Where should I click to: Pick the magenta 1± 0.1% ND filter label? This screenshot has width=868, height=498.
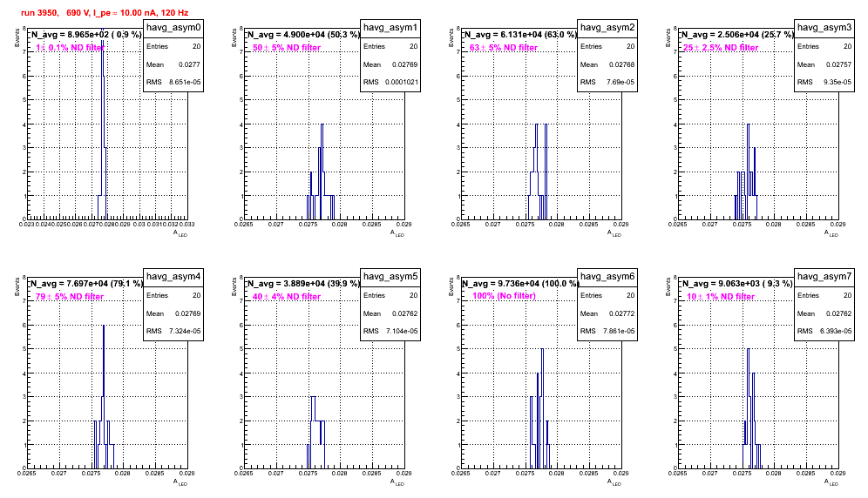click(70, 48)
